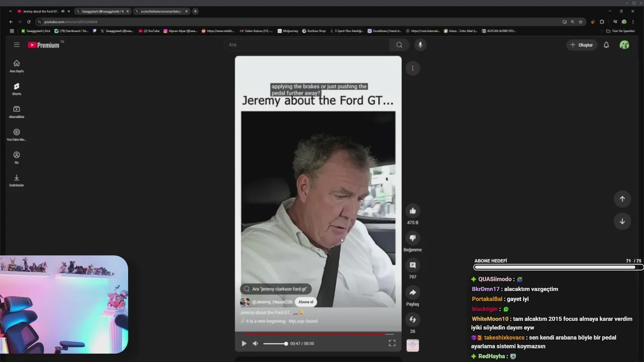Open the notifications bell
644x362 pixels.
[x=606, y=45]
